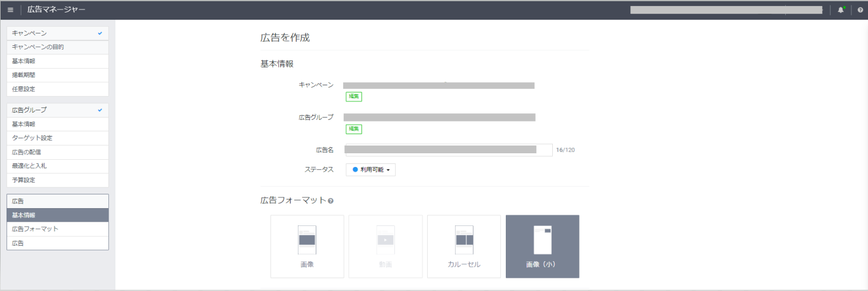Click the 広告フォーマット help tooltip icon

pos(331,201)
